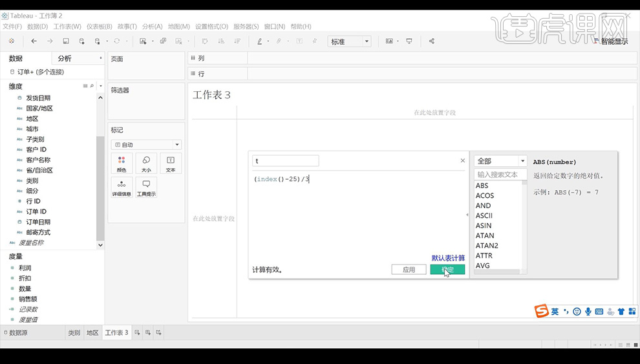Open the 分析 tab dropdown arrow

(x=101, y=58)
